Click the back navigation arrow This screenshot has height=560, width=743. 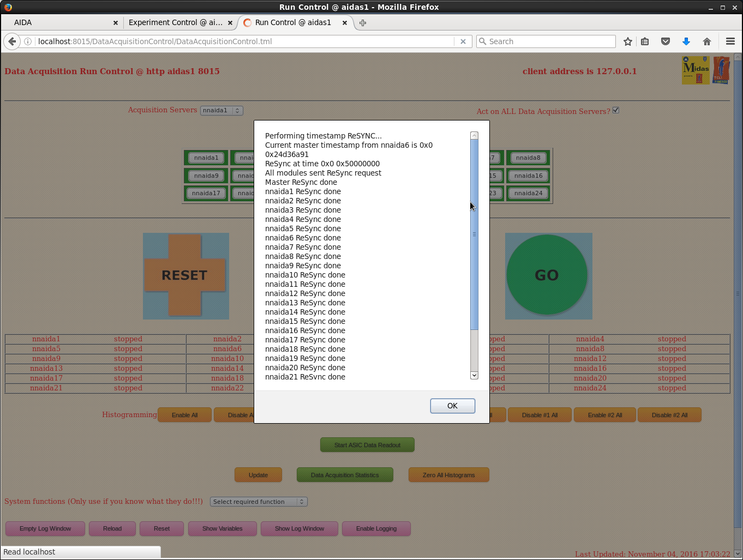(12, 41)
